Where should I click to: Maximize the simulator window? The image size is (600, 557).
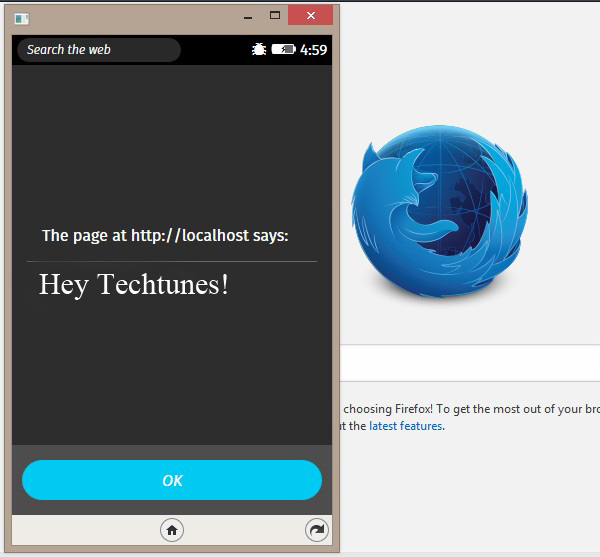(x=275, y=15)
